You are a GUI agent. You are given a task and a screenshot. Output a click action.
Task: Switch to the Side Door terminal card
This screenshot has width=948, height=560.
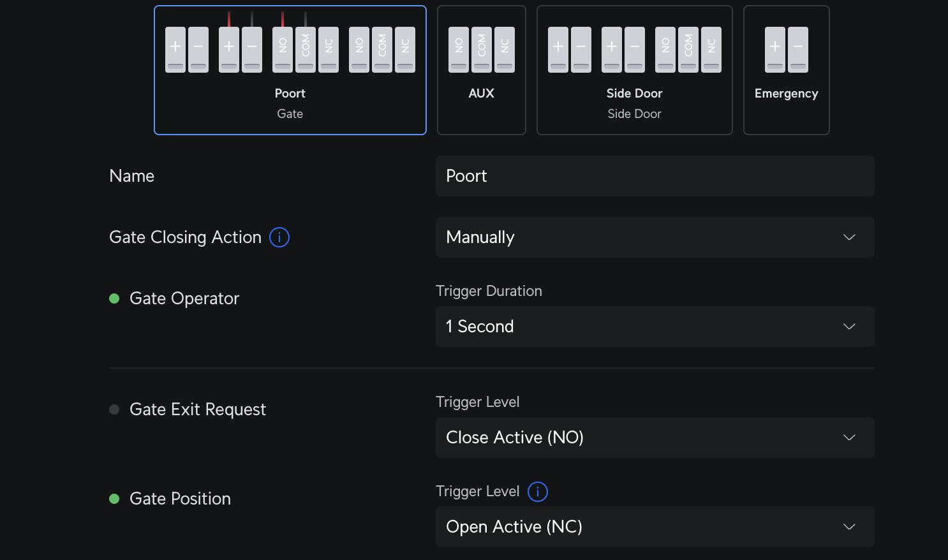tap(634, 103)
